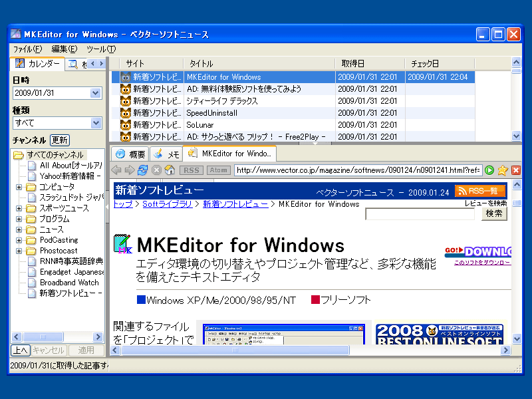Click the PodCasting folder icon

[31, 240]
